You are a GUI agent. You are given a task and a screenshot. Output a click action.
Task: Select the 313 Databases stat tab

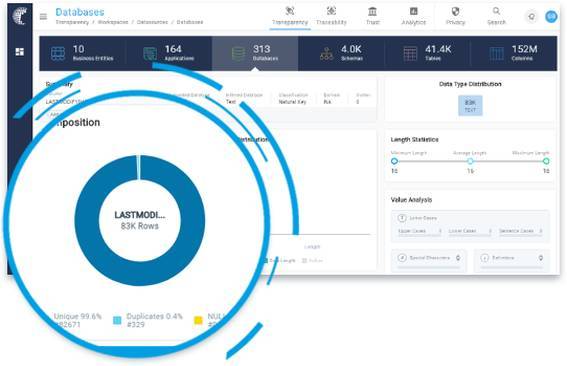pyautogui.click(x=255, y=53)
